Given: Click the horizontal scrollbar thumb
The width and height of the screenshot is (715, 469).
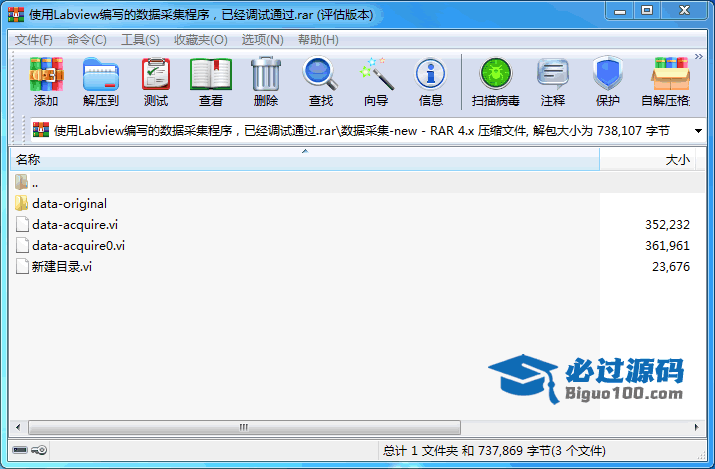Looking at the screenshot, I should [x=242, y=427].
